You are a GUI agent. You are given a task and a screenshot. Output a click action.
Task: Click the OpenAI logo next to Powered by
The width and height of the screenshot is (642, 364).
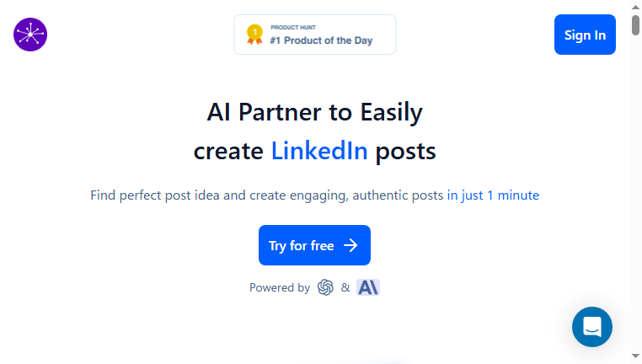tap(325, 287)
